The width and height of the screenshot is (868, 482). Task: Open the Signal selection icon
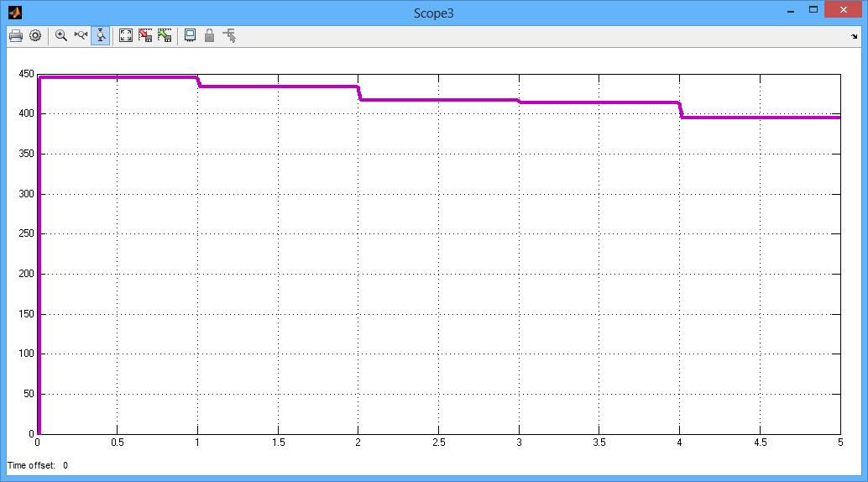click(x=229, y=36)
